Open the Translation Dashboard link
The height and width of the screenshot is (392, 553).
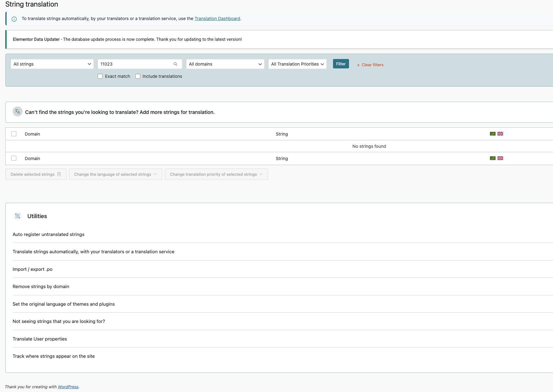coord(217,19)
